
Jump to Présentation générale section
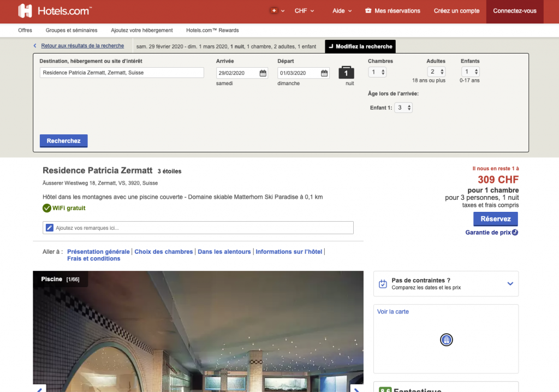pyautogui.click(x=98, y=252)
